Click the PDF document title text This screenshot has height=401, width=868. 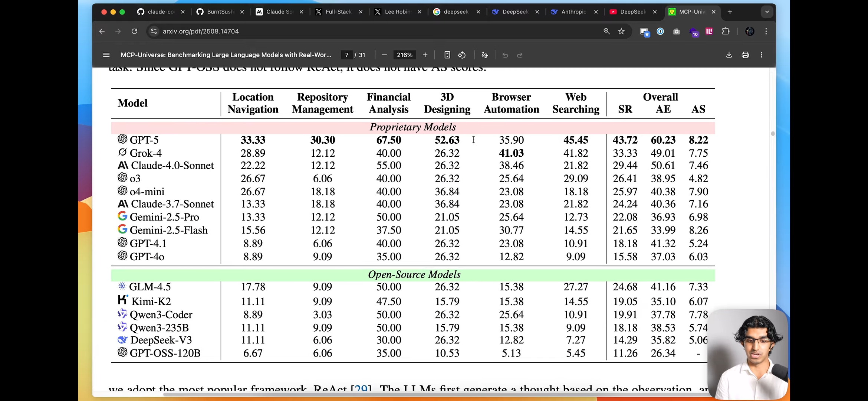(x=226, y=55)
